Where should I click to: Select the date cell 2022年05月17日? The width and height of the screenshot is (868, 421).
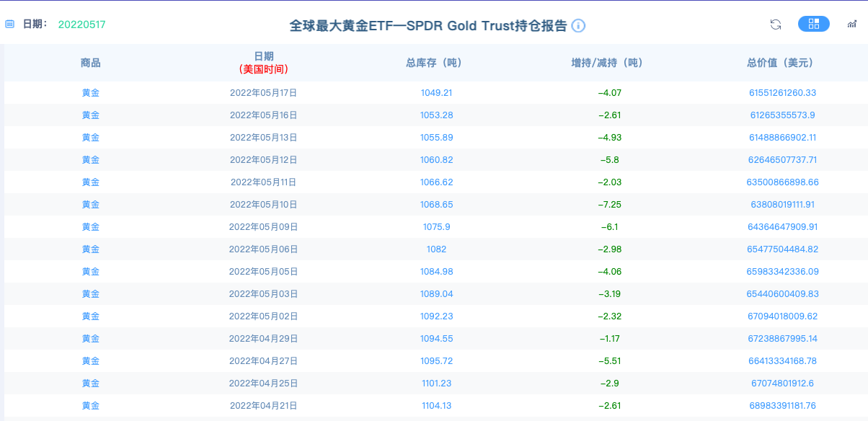point(264,93)
